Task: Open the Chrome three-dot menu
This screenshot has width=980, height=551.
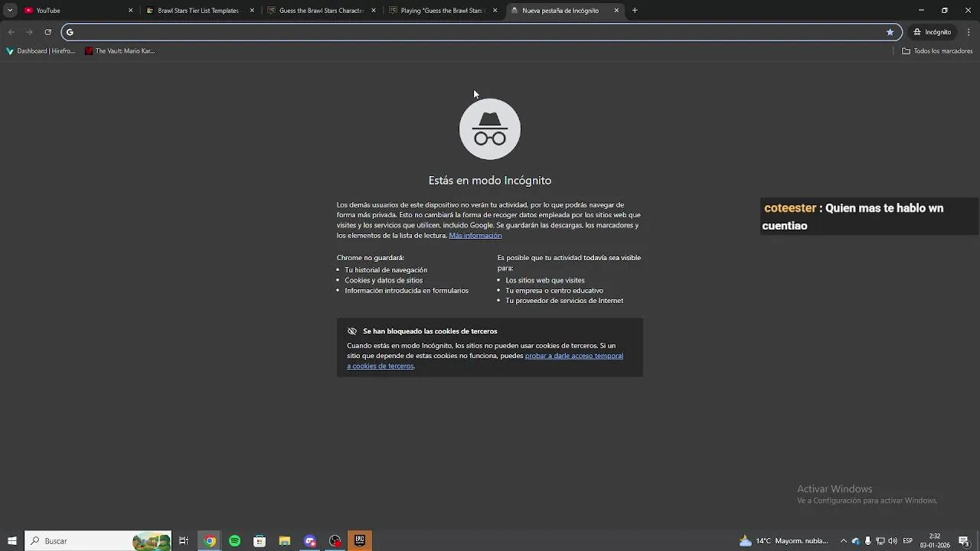Action: point(969,32)
